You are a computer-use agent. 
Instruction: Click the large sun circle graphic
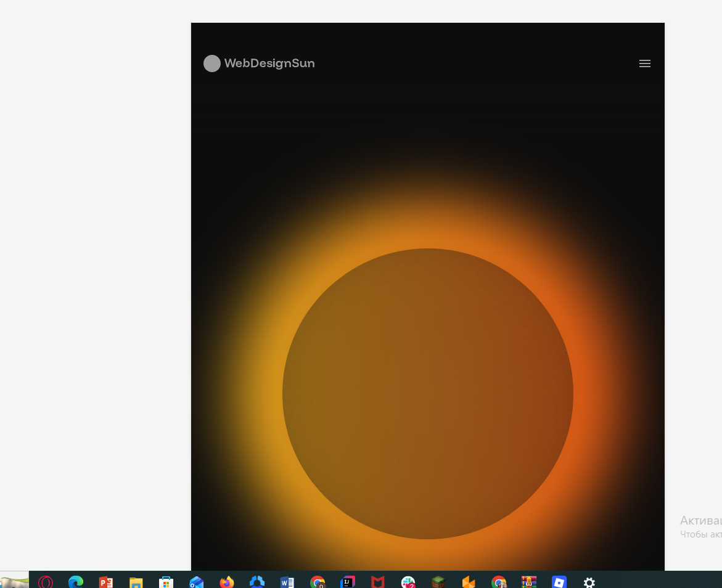click(428, 394)
